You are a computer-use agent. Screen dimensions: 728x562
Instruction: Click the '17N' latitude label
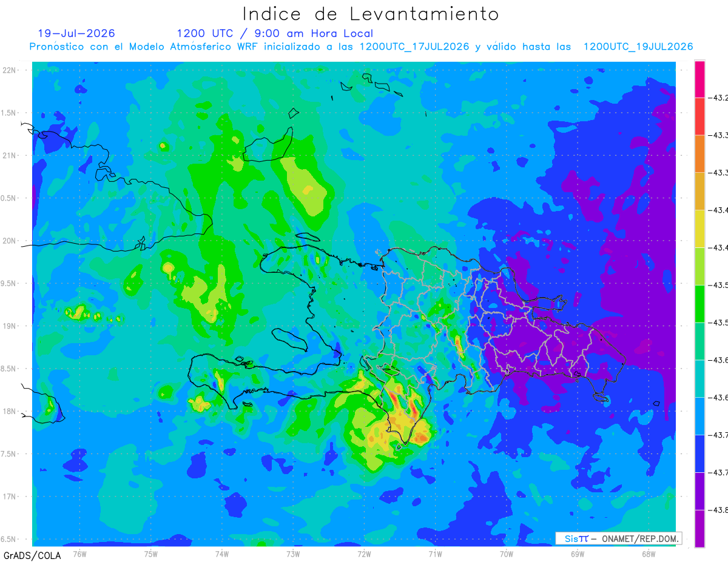pos(10,497)
